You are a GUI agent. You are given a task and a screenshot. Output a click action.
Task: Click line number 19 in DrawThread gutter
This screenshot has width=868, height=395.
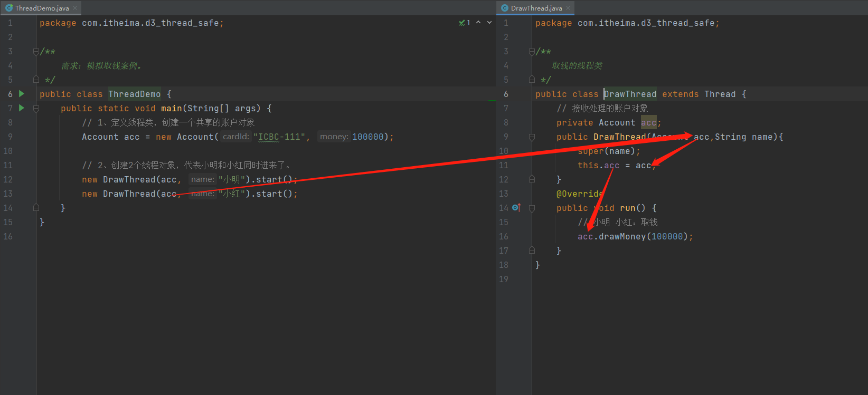tap(504, 279)
